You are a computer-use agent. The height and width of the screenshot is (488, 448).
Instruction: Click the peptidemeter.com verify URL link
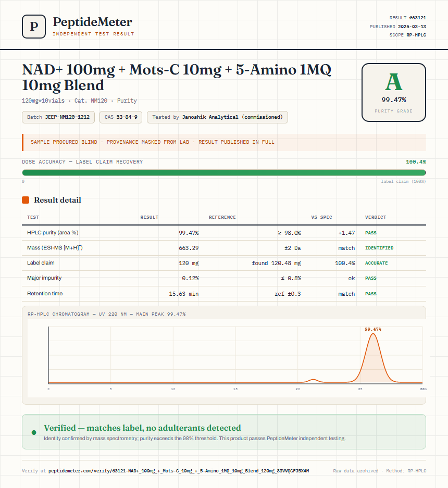[179, 471]
